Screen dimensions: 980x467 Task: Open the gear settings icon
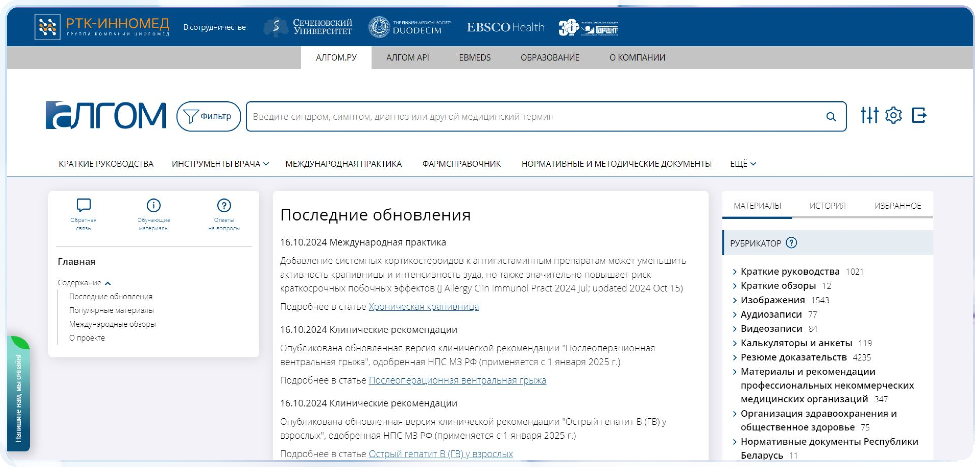coord(893,115)
